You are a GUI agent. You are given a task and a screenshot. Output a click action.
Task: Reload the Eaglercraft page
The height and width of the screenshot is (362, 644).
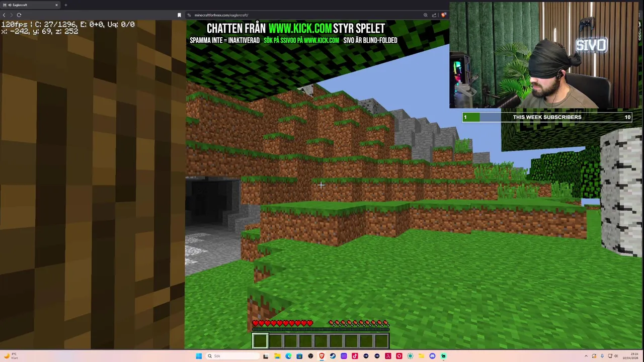click(19, 15)
